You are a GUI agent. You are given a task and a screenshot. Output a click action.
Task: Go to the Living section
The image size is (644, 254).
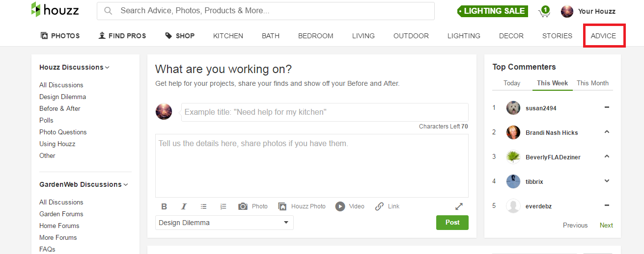click(364, 36)
